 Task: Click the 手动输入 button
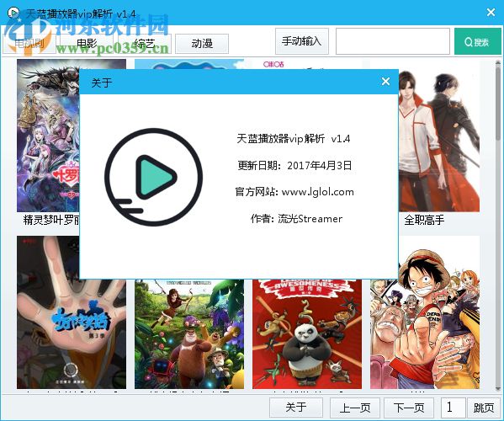click(301, 41)
